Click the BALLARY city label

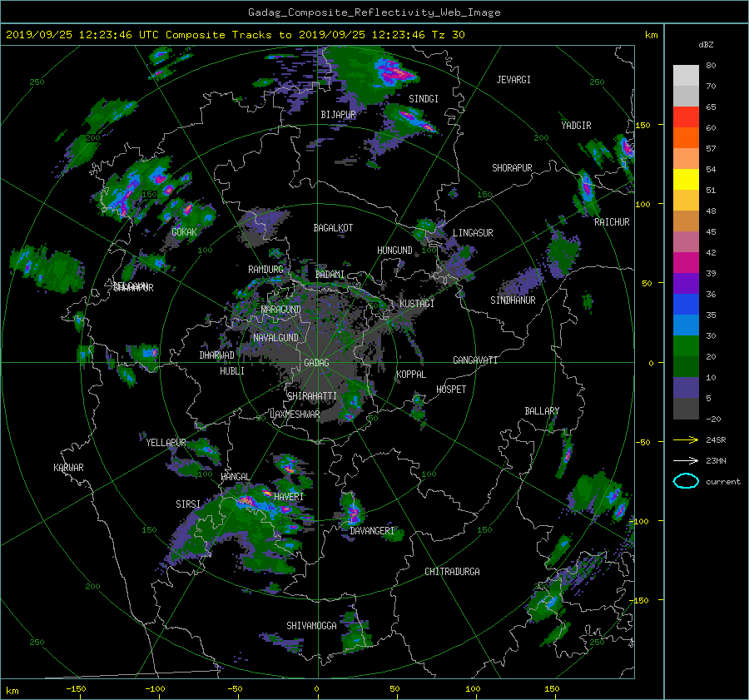click(x=542, y=411)
